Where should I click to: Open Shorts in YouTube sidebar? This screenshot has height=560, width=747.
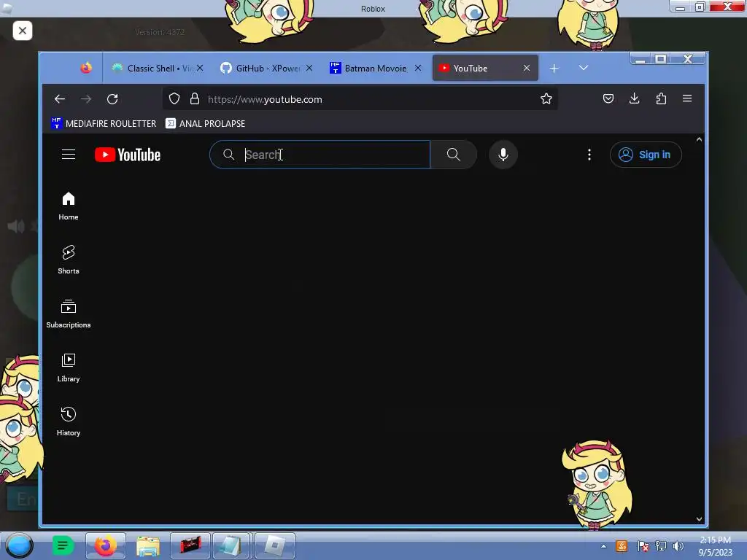69,260
